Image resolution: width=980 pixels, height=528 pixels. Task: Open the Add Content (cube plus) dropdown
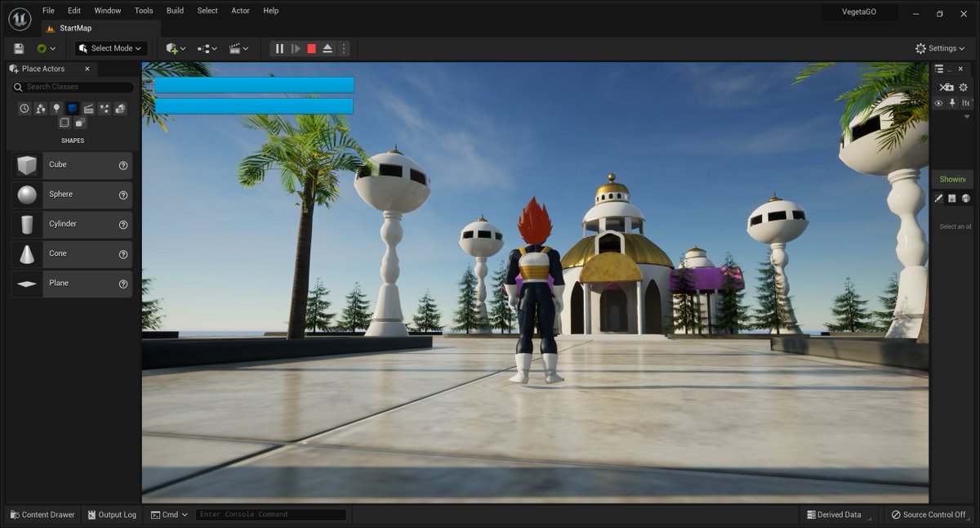pos(176,48)
